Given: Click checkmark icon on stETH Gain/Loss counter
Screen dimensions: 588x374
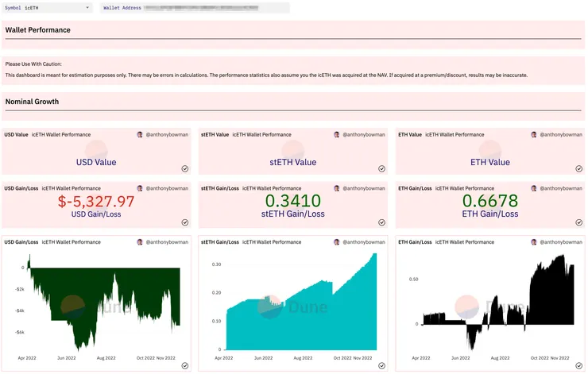Looking at the screenshot, I should point(381,222).
